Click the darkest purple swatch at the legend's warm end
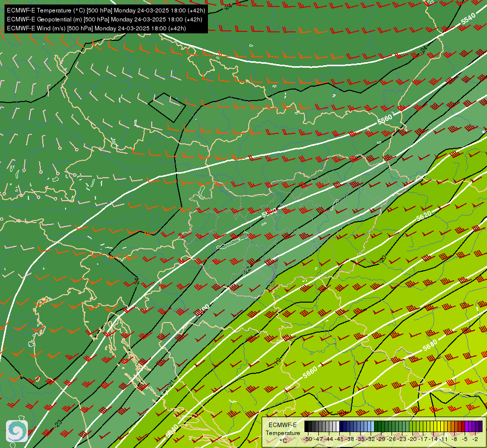 481,427
